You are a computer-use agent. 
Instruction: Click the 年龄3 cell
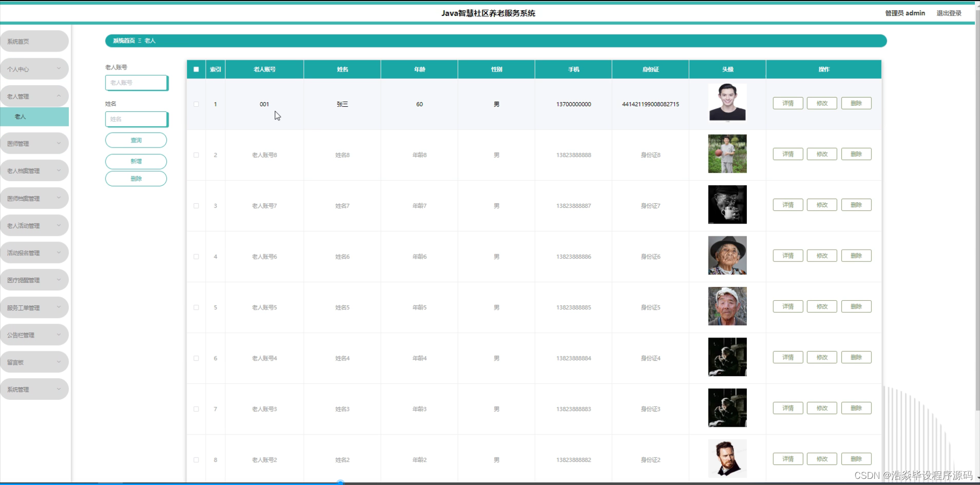pyautogui.click(x=420, y=409)
